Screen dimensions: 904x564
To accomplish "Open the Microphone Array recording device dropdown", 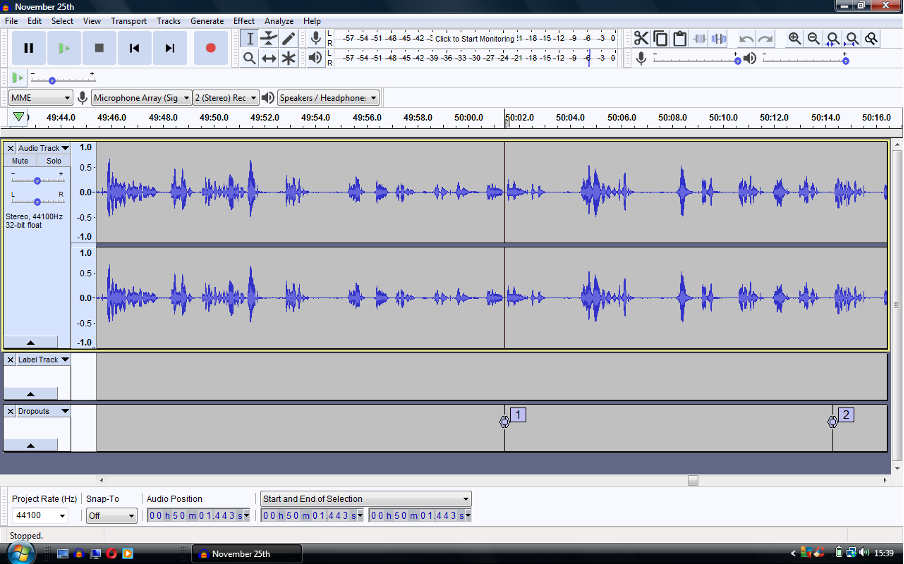I will pyautogui.click(x=141, y=97).
